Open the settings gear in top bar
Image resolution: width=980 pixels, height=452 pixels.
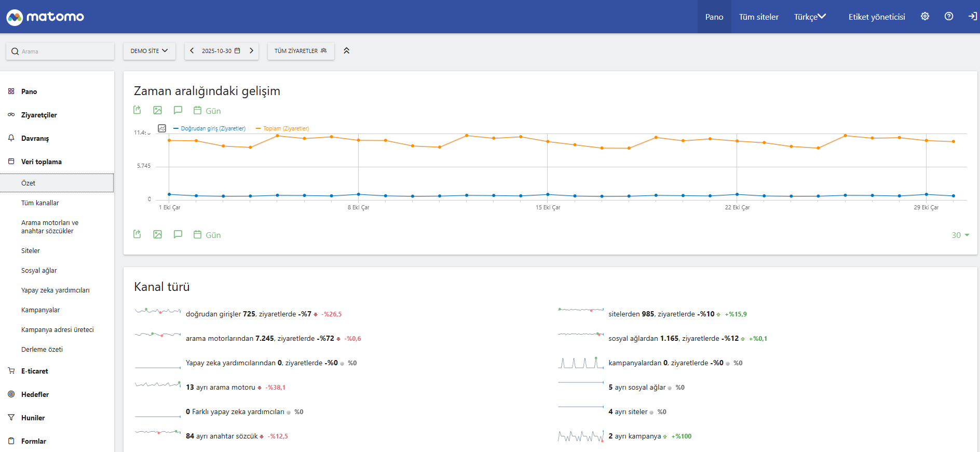(925, 17)
